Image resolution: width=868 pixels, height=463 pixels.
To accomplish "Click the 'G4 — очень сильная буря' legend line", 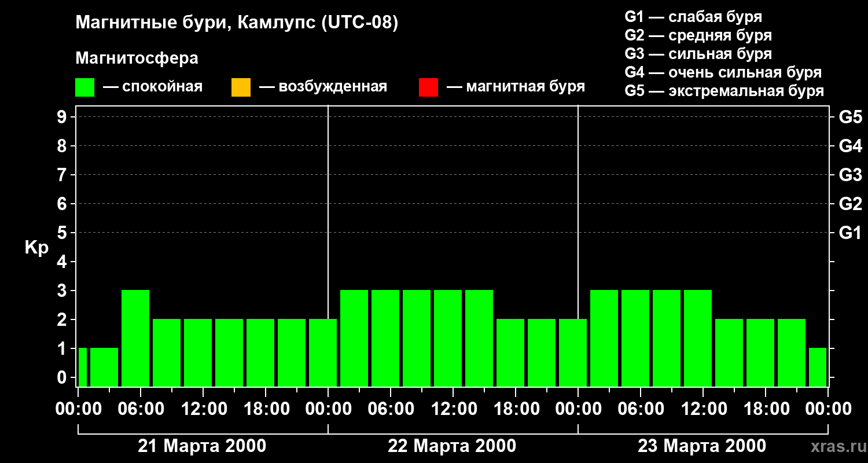I will (723, 72).
